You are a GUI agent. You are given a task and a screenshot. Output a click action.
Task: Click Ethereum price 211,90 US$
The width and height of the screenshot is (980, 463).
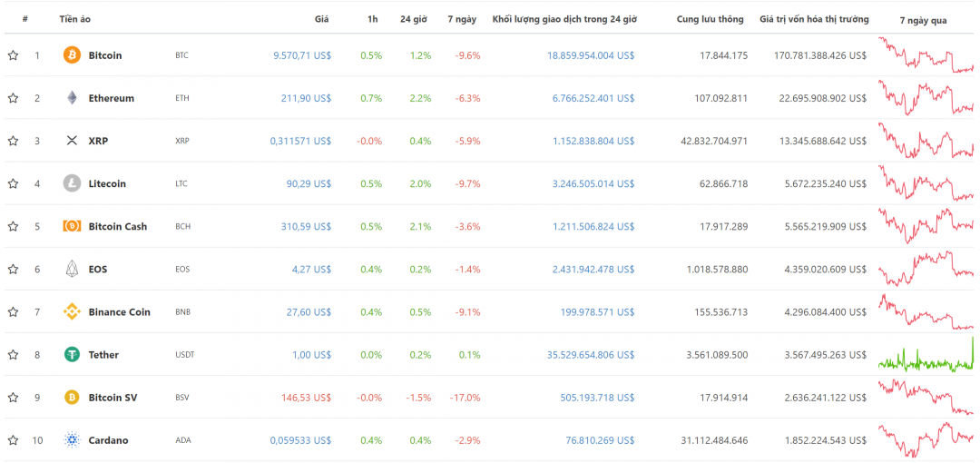[x=307, y=98]
